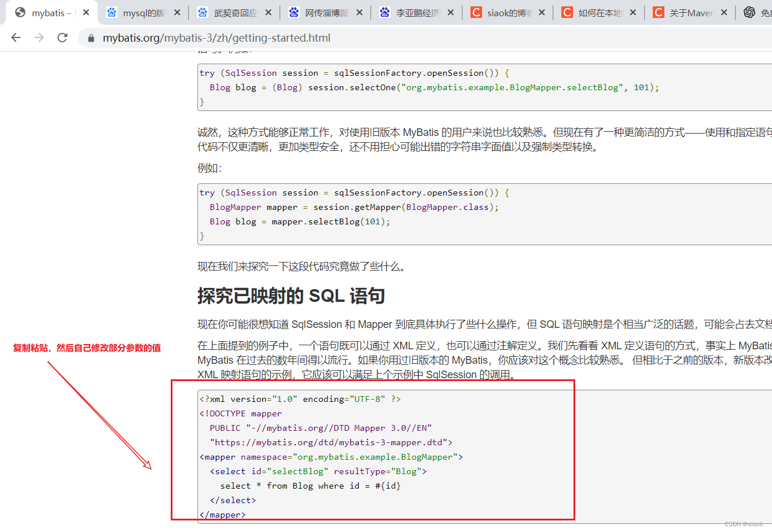Click the xml version declaration line
The image size is (772, 532).
point(300,399)
